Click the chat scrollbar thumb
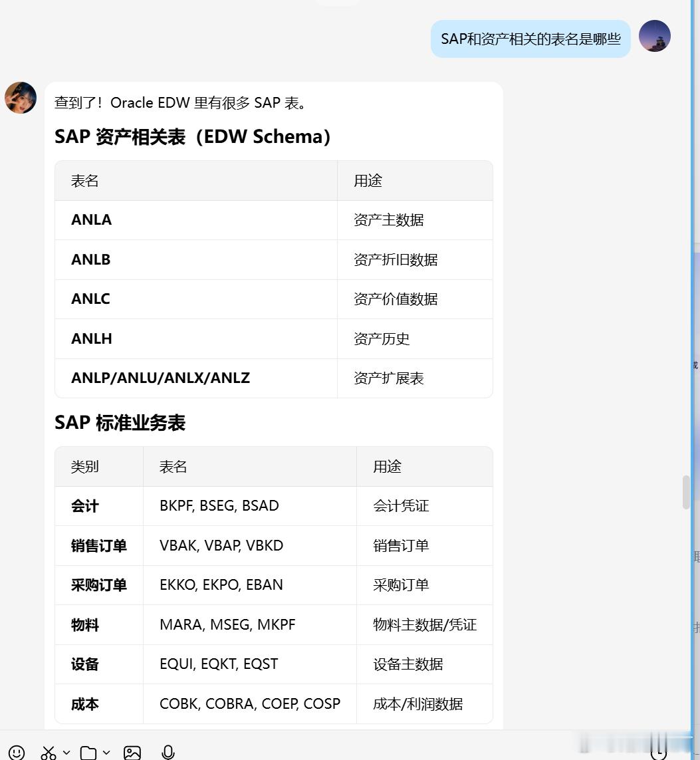Screen dimensions: 700x760 coord(686,493)
